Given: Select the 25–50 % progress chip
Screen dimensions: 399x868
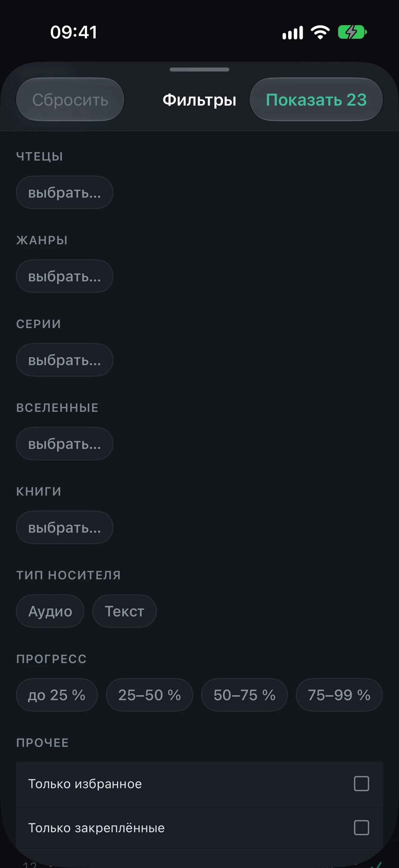Looking at the screenshot, I should coord(150,695).
